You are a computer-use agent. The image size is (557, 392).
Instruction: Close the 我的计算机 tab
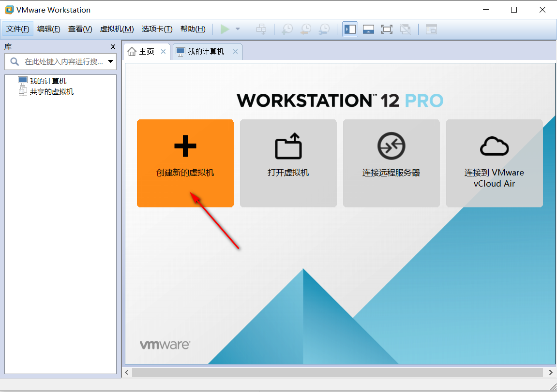[x=235, y=52]
